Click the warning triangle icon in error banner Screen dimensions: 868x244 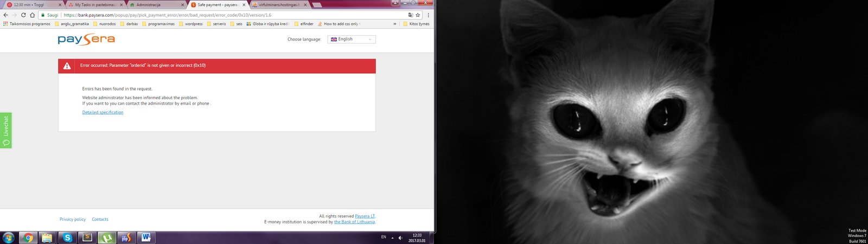pos(67,66)
